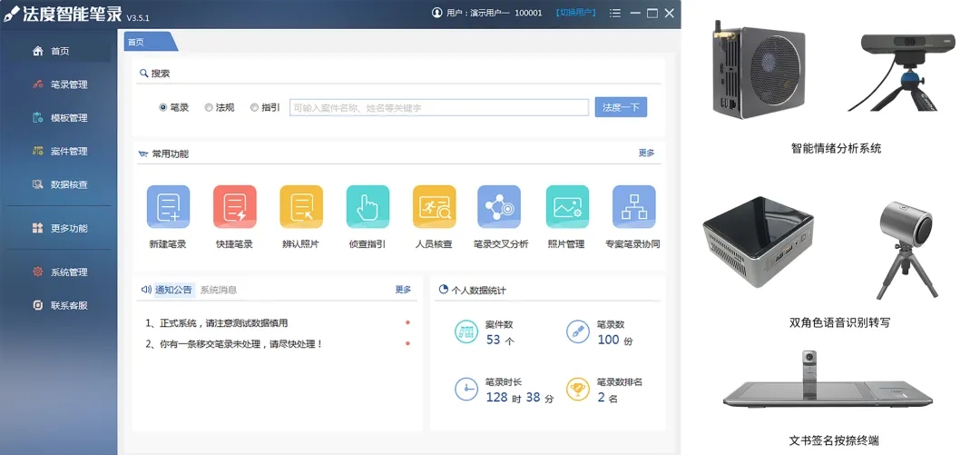Click the 侦查指引 hand pointer icon
Screen dimensions: 980x455
[367, 207]
